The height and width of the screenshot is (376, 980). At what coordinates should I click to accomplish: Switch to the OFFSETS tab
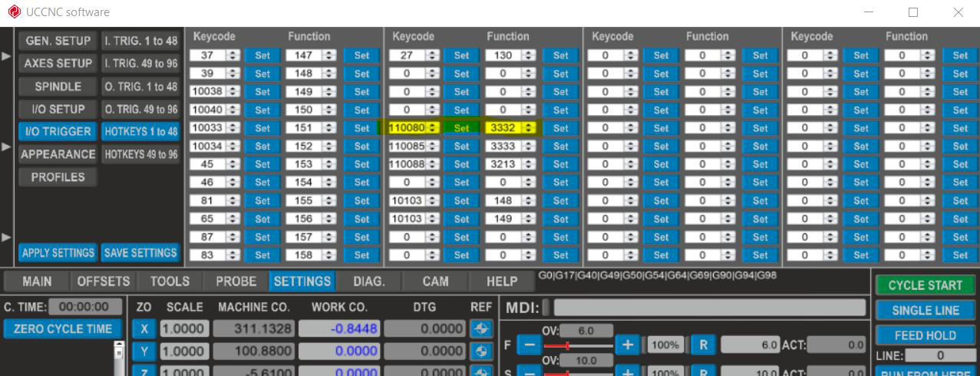(x=104, y=282)
